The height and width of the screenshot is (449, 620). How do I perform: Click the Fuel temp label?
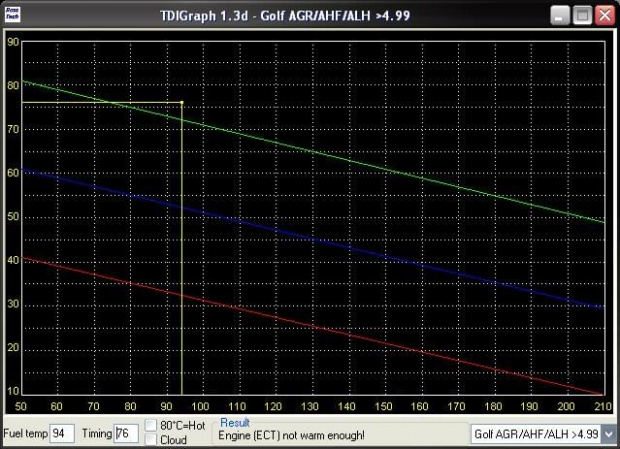(x=25, y=434)
